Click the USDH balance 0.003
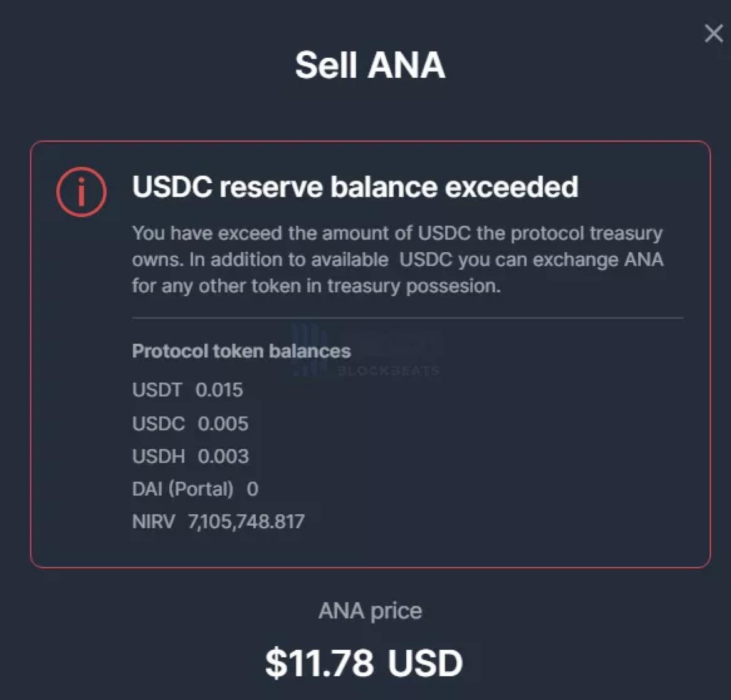This screenshot has width=731, height=700. coord(223,456)
